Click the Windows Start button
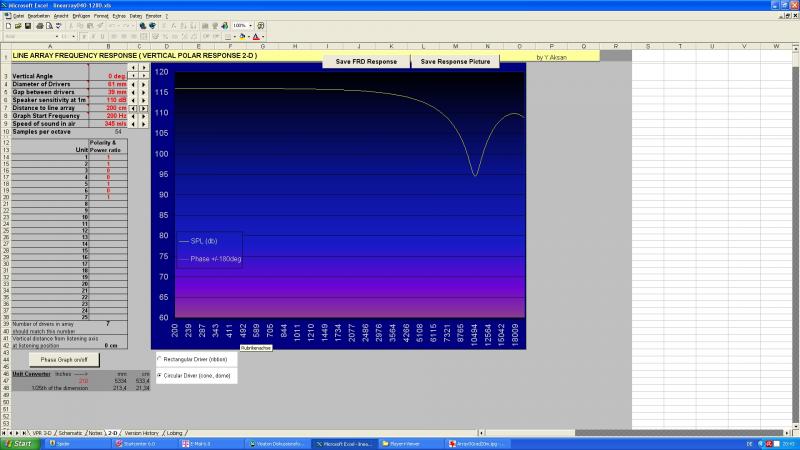800x450 pixels. coord(17,442)
